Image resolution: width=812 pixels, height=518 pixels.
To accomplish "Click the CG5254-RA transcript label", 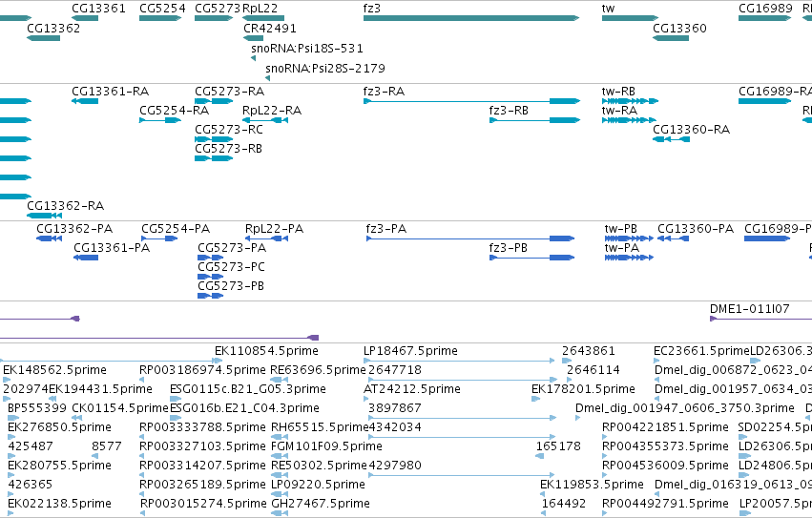I will (x=174, y=111).
